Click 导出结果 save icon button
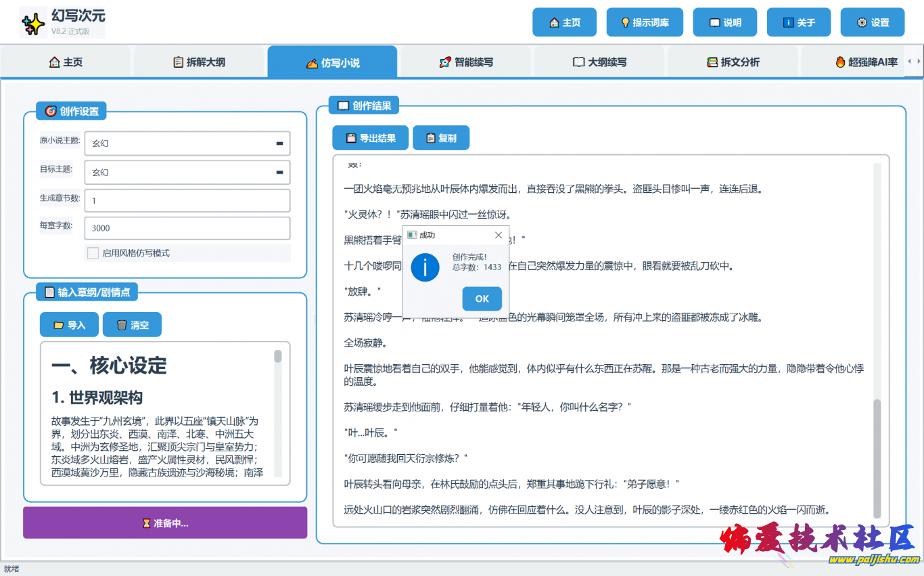 pyautogui.click(x=370, y=138)
